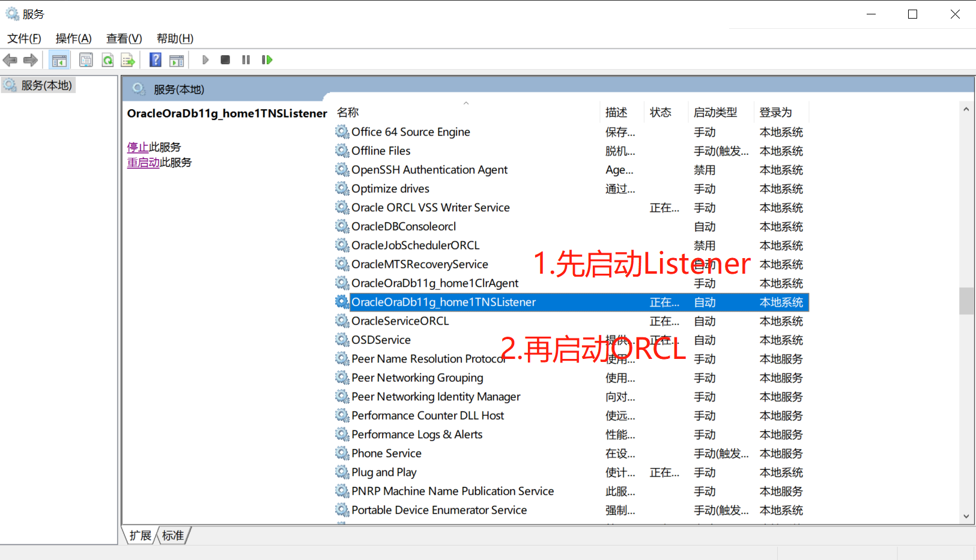Viewport: 976px width, 560px height.
Task: Toggle the console tree visibility
Action: 59,59
